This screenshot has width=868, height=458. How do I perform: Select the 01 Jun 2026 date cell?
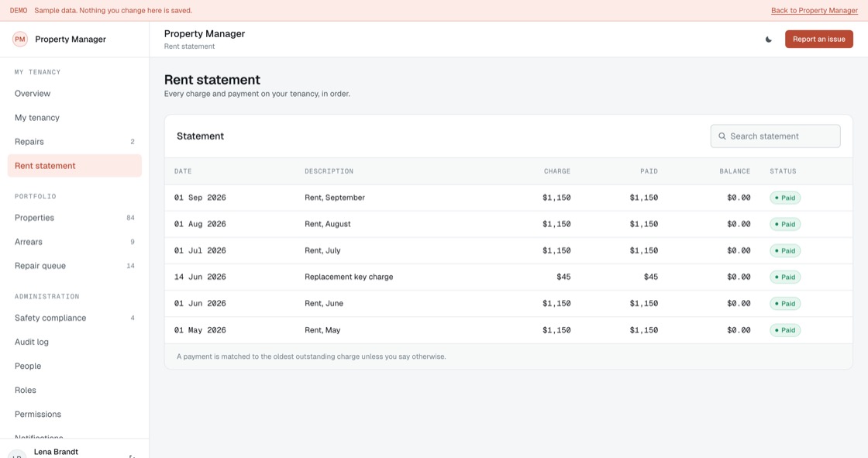pos(200,304)
